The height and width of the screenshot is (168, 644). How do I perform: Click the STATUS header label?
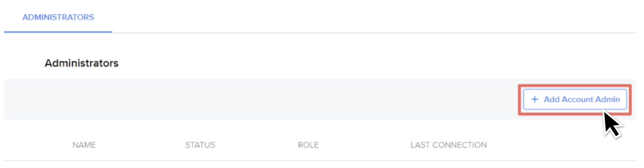(200, 145)
